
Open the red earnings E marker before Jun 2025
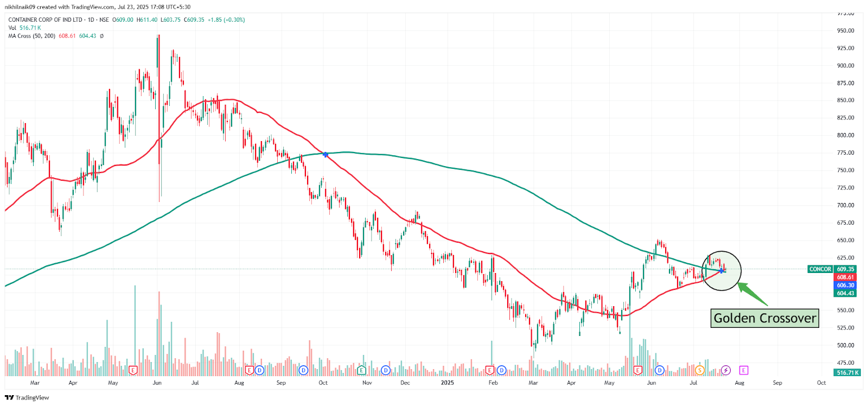point(638,370)
